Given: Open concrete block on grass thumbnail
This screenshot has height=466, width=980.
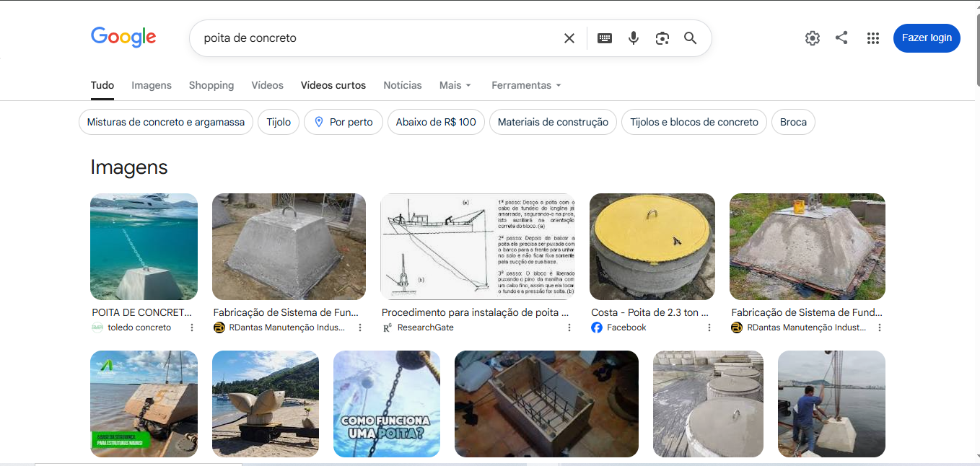Looking at the screenshot, I should click(808, 247).
